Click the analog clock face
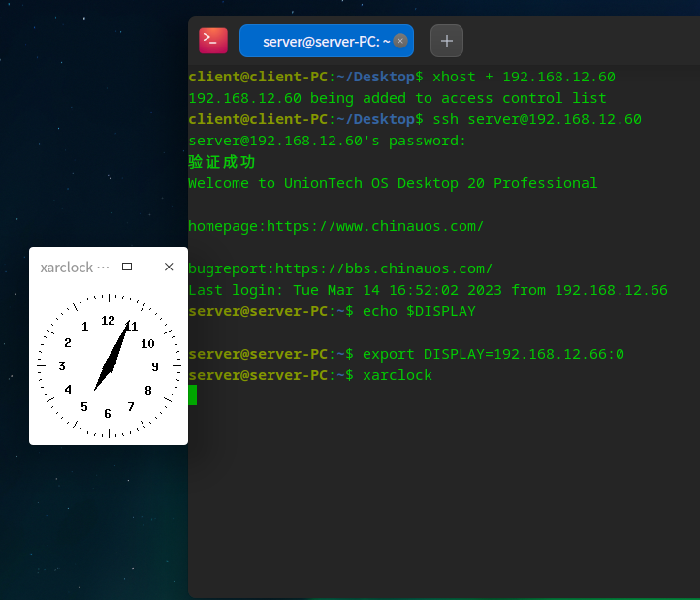This screenshot has width=700, height=600. (109, 365)
